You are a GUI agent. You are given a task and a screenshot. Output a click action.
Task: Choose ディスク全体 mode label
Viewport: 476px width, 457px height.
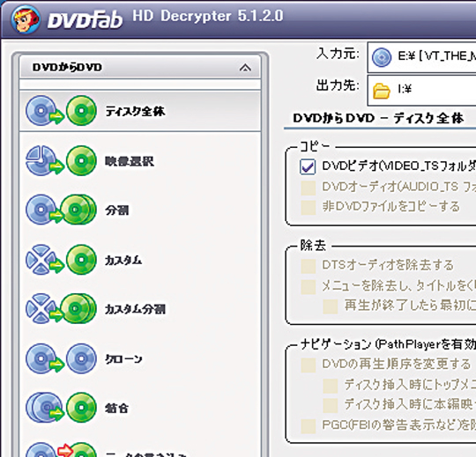[135, 111]
